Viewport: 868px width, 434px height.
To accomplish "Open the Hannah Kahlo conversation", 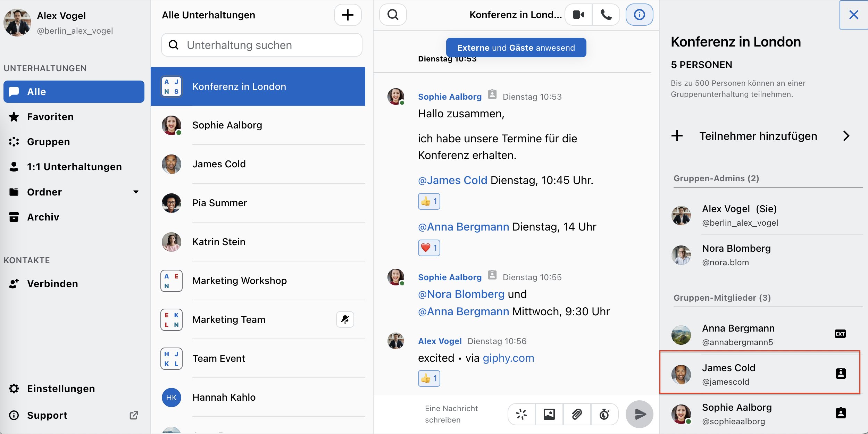I will [x=258, y=397].
